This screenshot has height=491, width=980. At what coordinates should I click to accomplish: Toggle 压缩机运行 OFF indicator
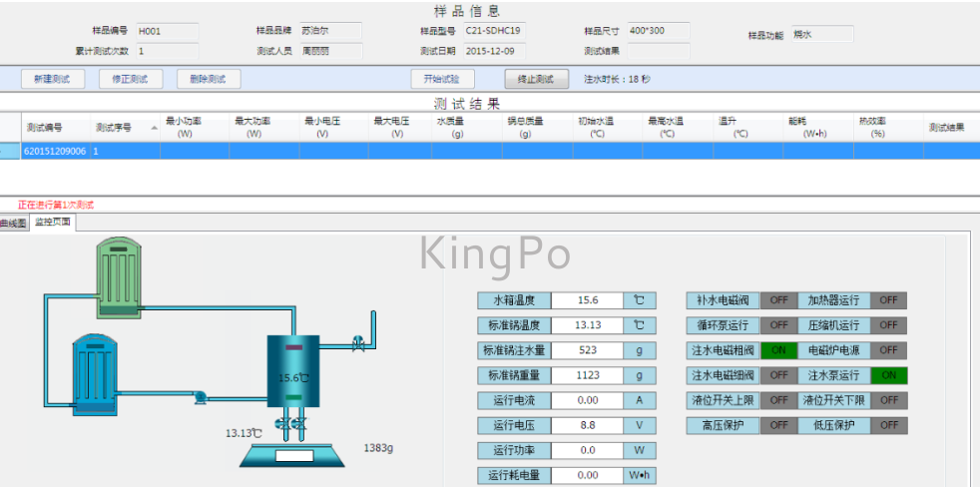[x=888, y=325]
